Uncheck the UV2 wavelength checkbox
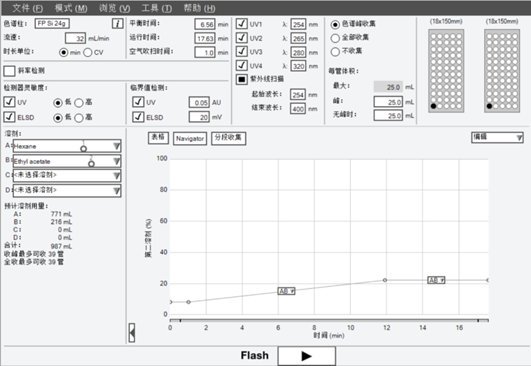 coord(241,38)
